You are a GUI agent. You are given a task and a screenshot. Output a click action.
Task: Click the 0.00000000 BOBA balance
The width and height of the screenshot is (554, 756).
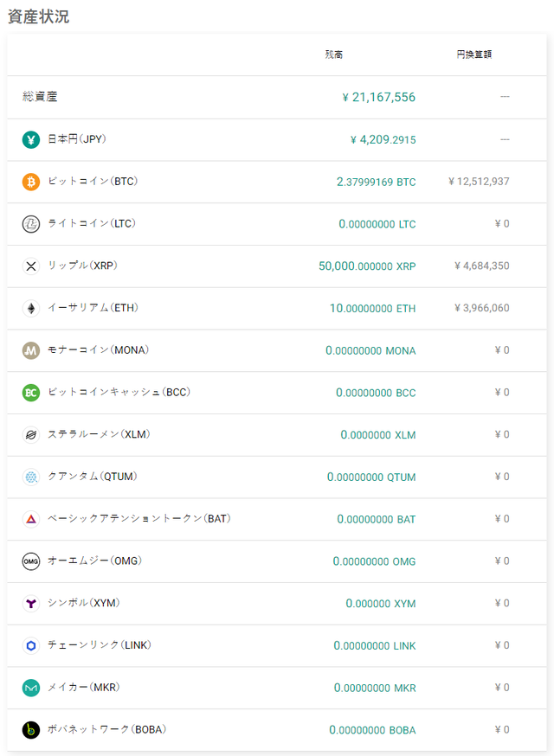[x=372, y=730]
